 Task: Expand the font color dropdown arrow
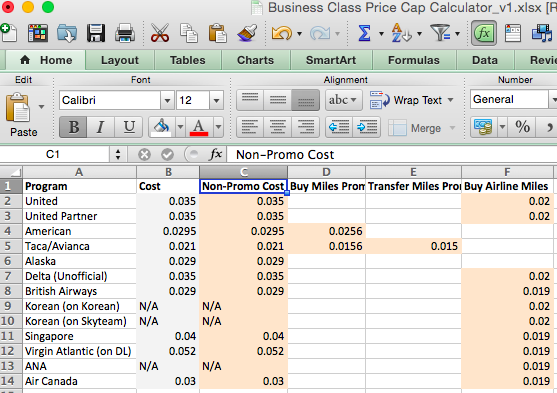tap(218, 127)
